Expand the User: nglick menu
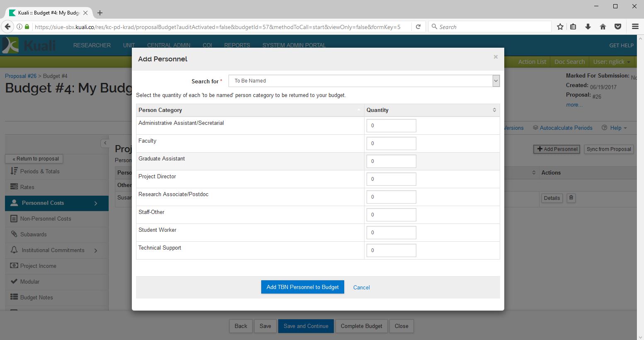This screenshot has width=644, height=340. coord(612,62)
